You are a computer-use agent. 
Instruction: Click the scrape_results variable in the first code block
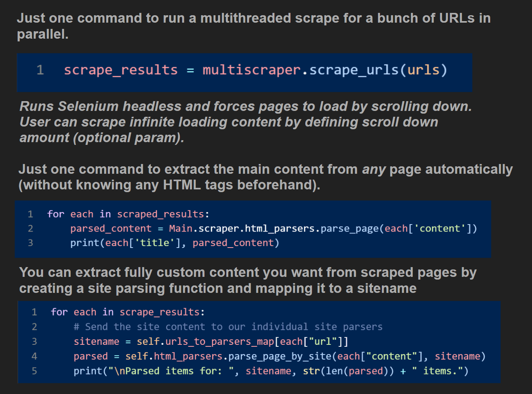coord(120,70)
